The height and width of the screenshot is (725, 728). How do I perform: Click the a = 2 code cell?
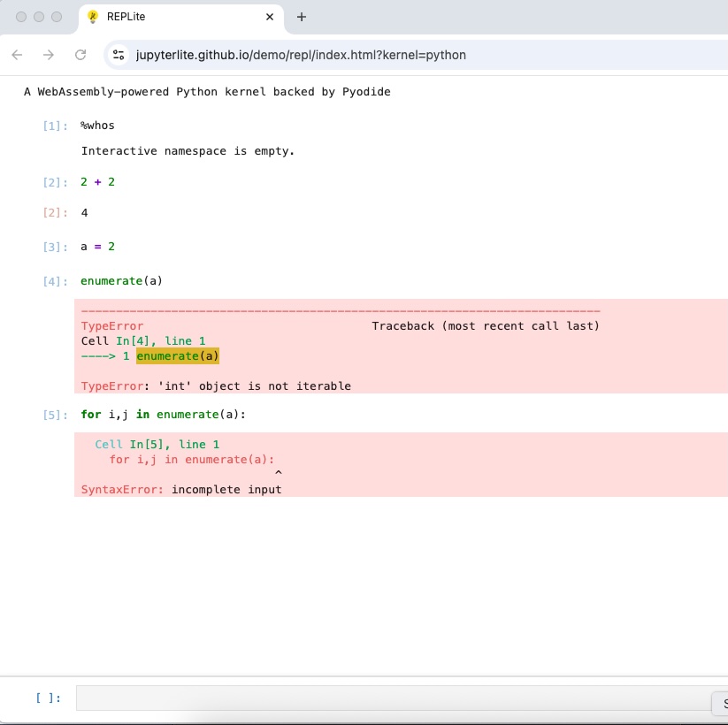coord(98,246)
